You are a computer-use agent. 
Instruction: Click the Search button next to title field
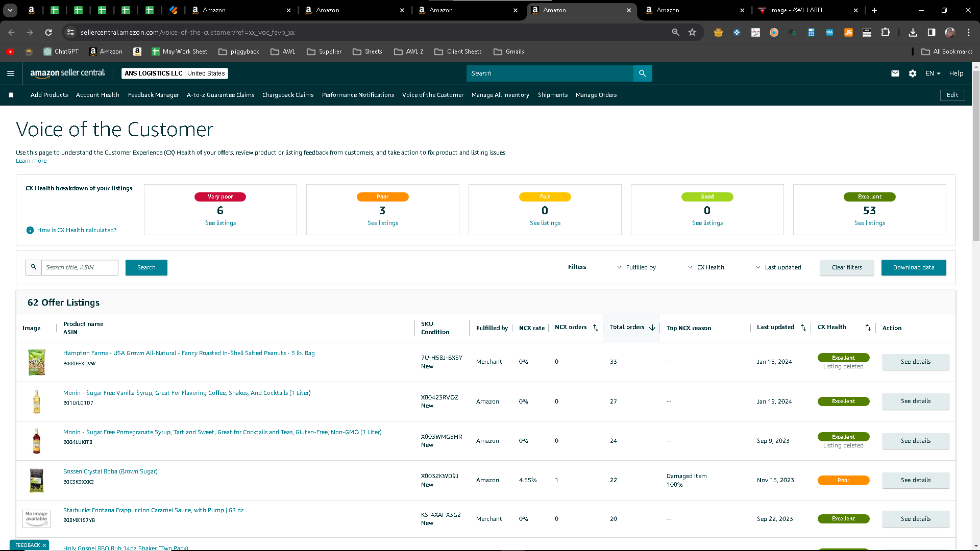point(146,267)
